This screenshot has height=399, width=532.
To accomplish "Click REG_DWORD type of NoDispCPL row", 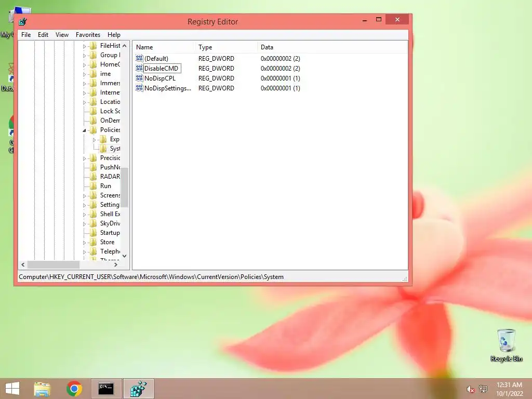I will click(216, 78).
